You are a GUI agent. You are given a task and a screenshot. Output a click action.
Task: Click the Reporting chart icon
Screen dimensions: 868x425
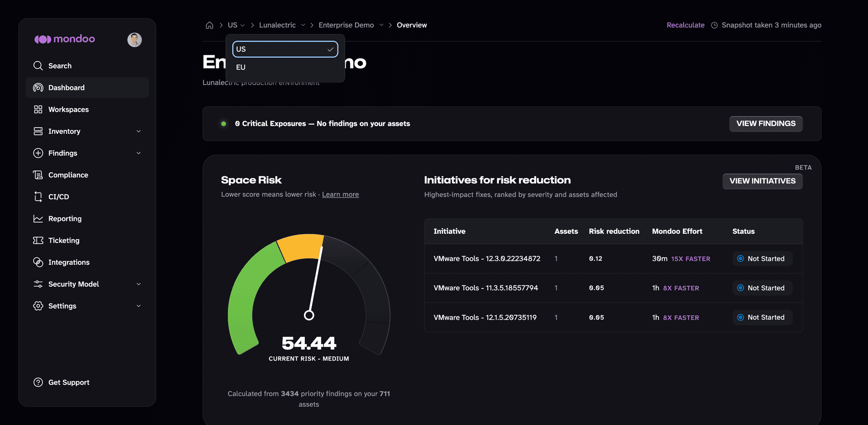[x=38, y=218]
